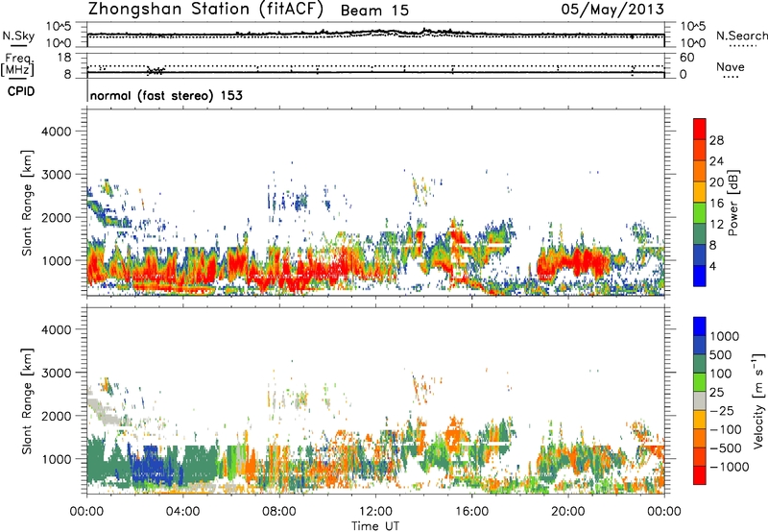Click the 20:00 time axis tick label
The height and width of the screenshot is (532, 768).
pos(567,512)
